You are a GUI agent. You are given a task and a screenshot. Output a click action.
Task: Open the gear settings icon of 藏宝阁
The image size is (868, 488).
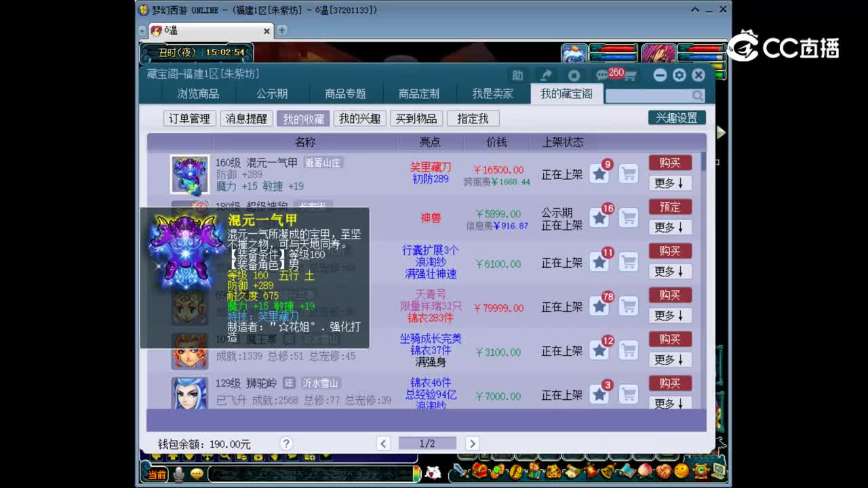(x=679, y=75)
